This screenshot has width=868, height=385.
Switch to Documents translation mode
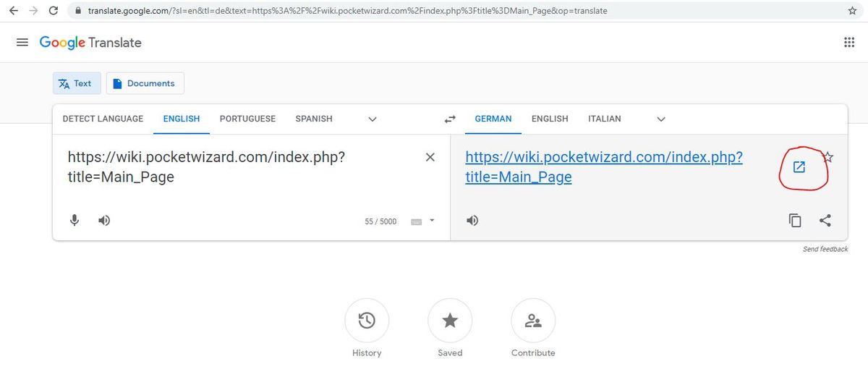(x=145, y=83)
